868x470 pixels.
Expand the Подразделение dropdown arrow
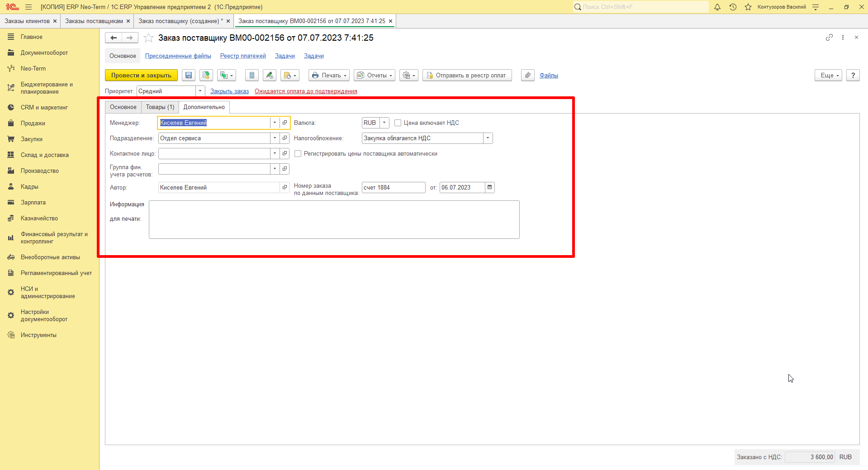[x=275, y=138]
